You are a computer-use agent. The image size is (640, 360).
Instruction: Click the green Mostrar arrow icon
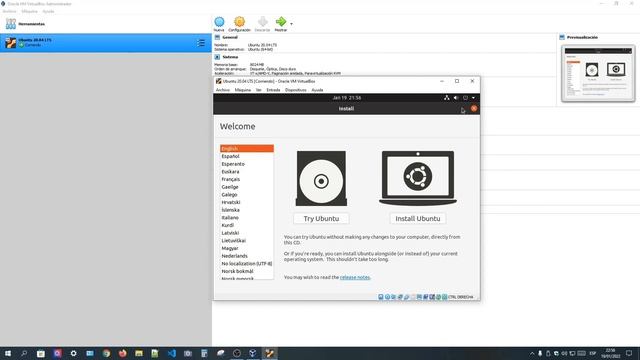click(x=281, y=22)
